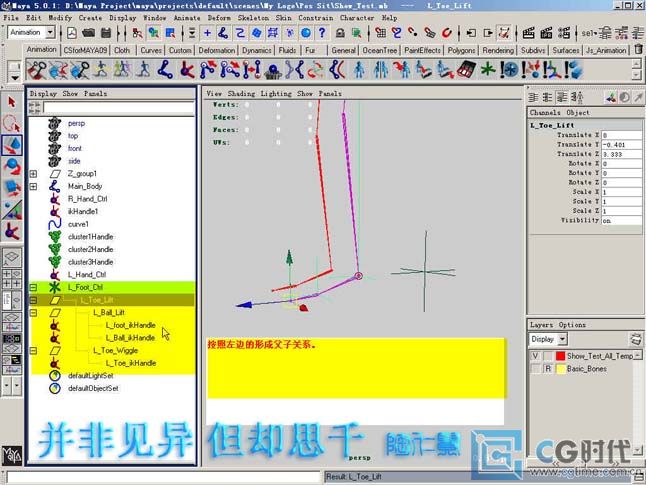Screen dimensions: 646x485
Task: Open the Deform menu
Action: click(x=219, y=18)
